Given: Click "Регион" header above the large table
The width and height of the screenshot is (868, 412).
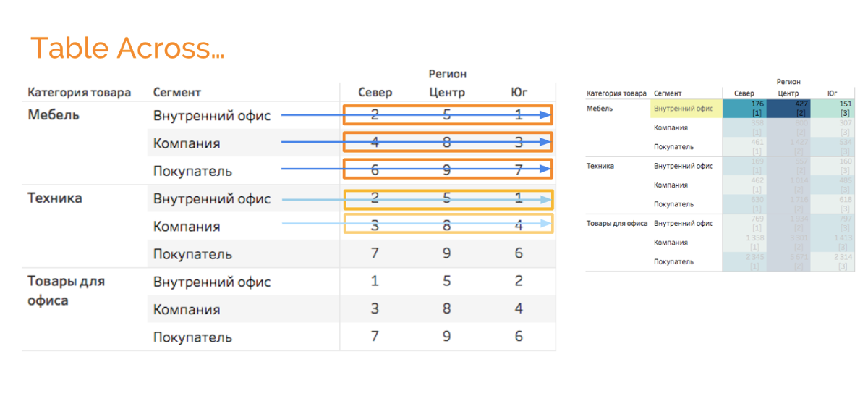Looking at the screenshot, I should [x=447, y=74].
